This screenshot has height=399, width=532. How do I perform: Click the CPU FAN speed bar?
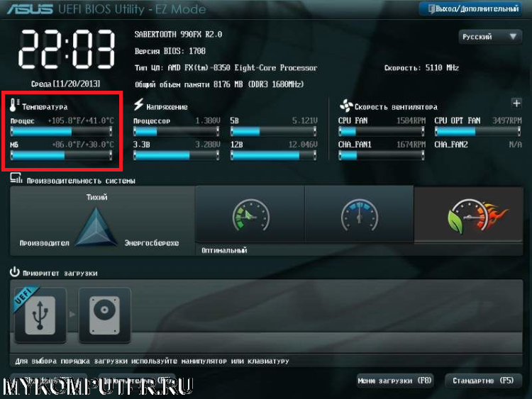point(382,131)
